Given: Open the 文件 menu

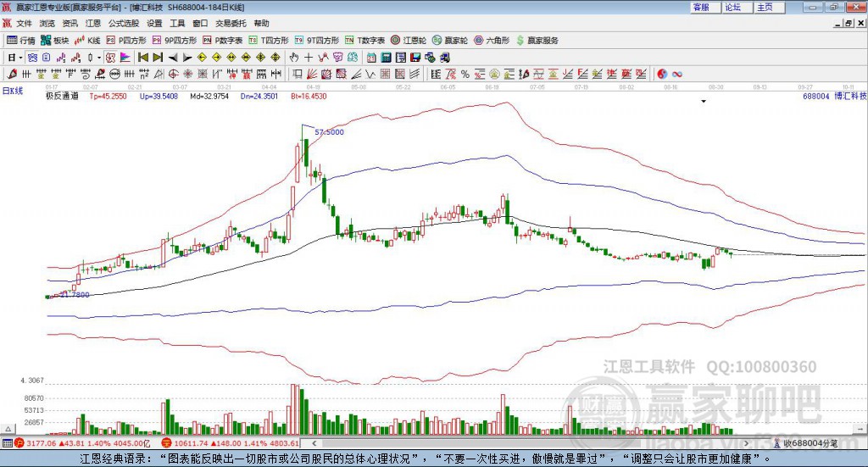Looking at the screenshot, I should click(x=24, y=23).
